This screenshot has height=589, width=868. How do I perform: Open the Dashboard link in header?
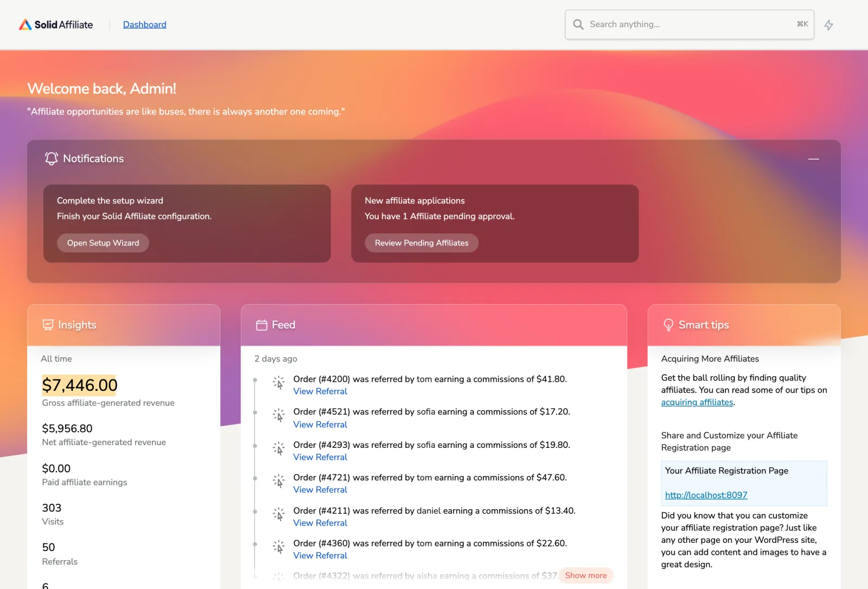click(x=144, y=24)
